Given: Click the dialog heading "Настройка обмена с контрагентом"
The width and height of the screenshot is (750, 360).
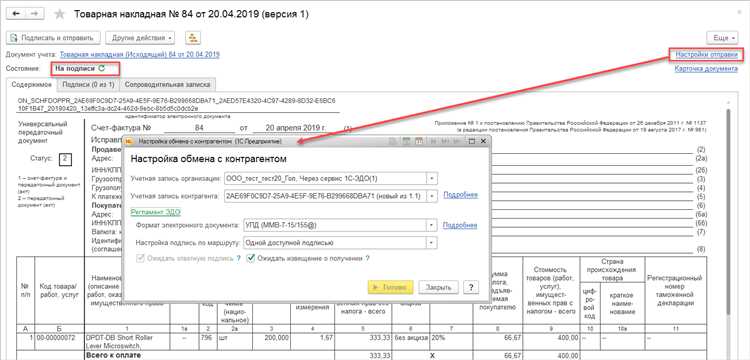Looking at the screenshot, I should (209, 159).
